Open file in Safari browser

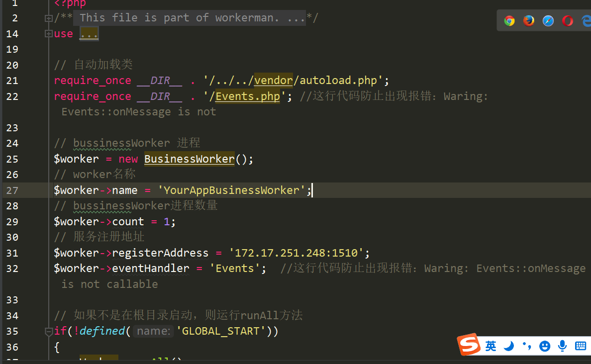[548, 21]
